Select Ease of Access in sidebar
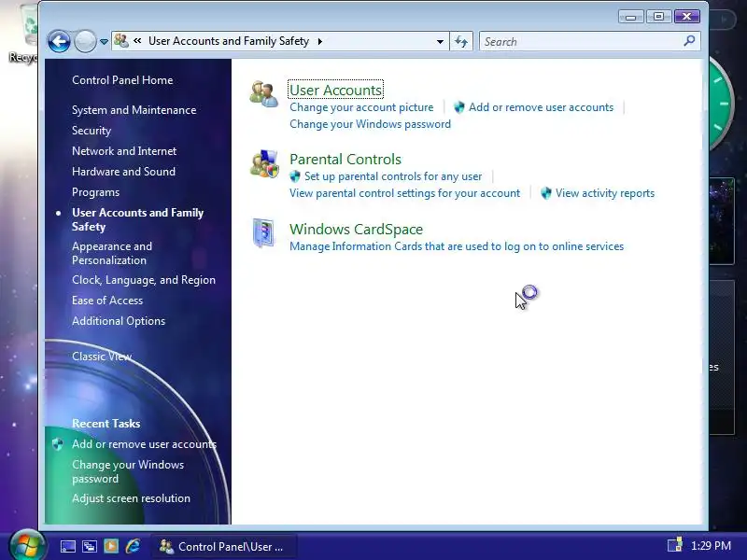Screen dimensions: 747x560 tap(107, 301)
